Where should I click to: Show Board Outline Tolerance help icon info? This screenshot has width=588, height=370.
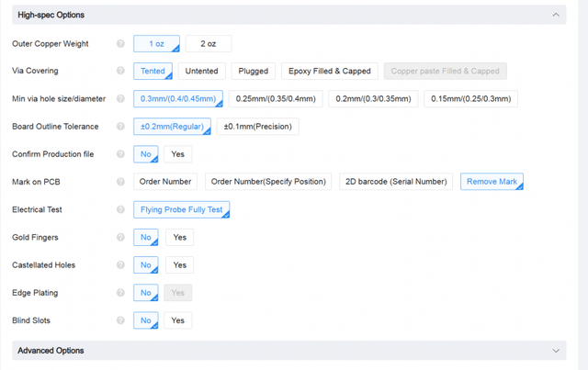pyautogui.click(x=120, y=127)
